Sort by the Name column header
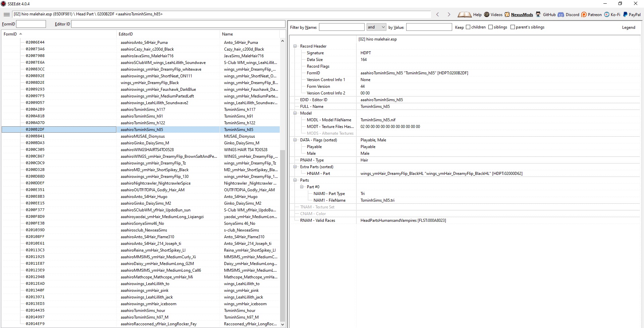Image resolution: width=644 pixels, height=328 pixels. click(250, 34)
